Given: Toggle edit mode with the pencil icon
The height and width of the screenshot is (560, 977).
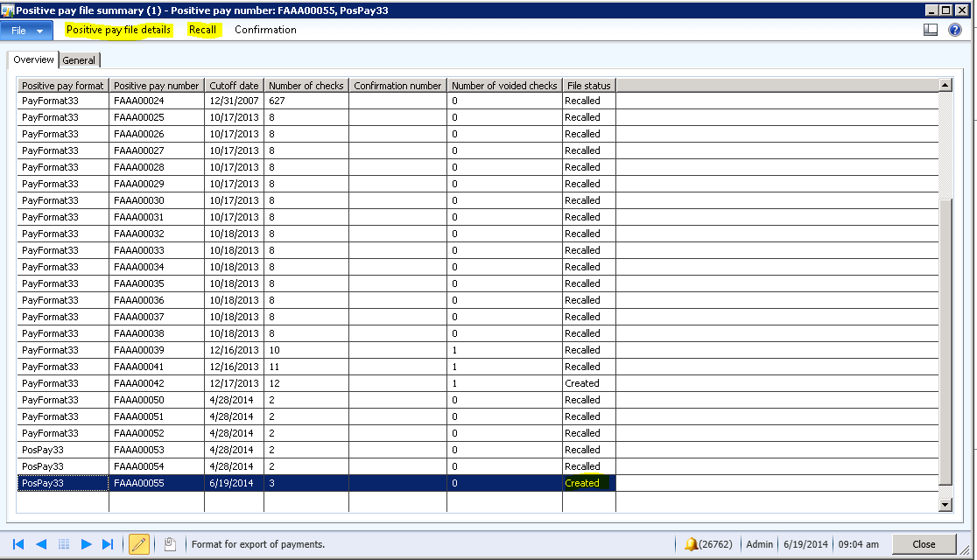Looking at the screenshot, I should tap(138, 544).
